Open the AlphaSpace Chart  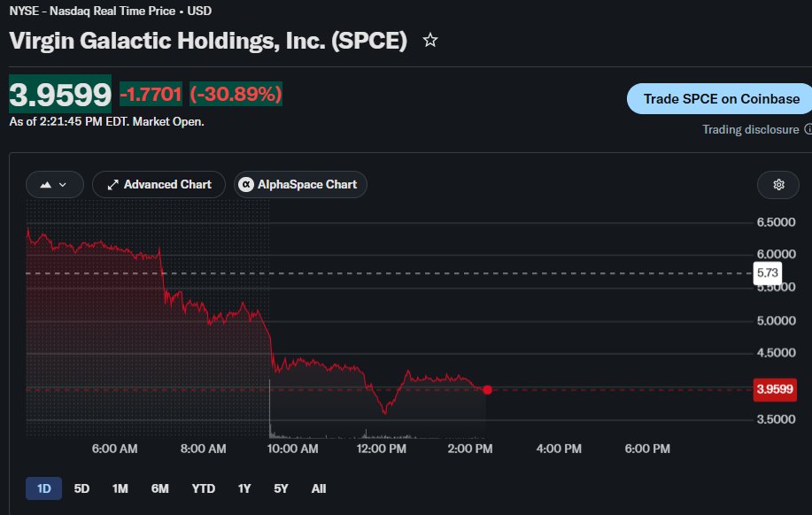pyautogui.click(x=300, y=185)
